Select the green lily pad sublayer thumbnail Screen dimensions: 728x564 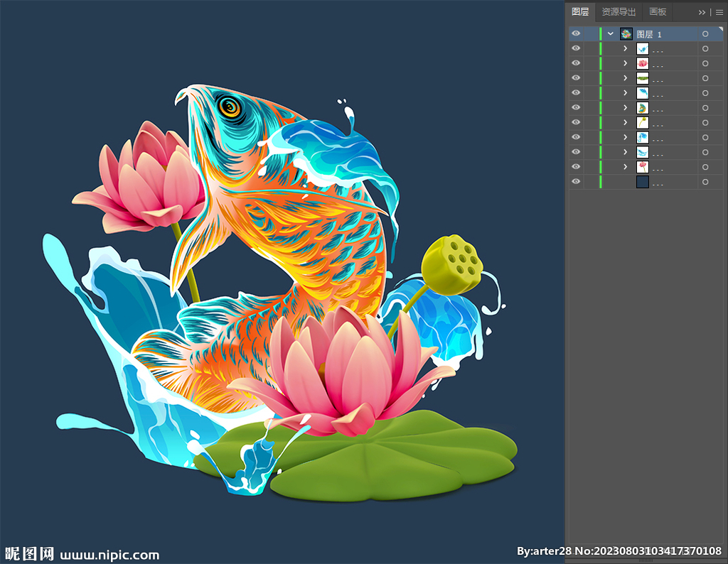(x=643, y=78)
